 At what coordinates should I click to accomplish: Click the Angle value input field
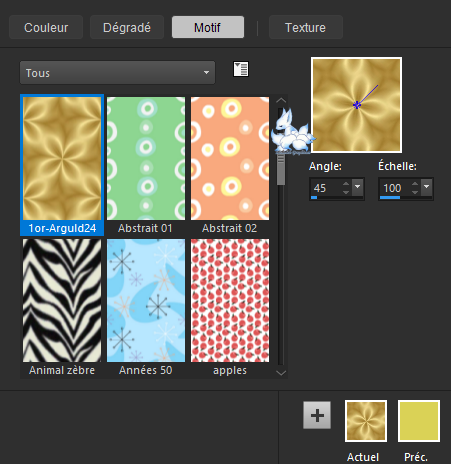pyautogui.click(x=326, y=188)
